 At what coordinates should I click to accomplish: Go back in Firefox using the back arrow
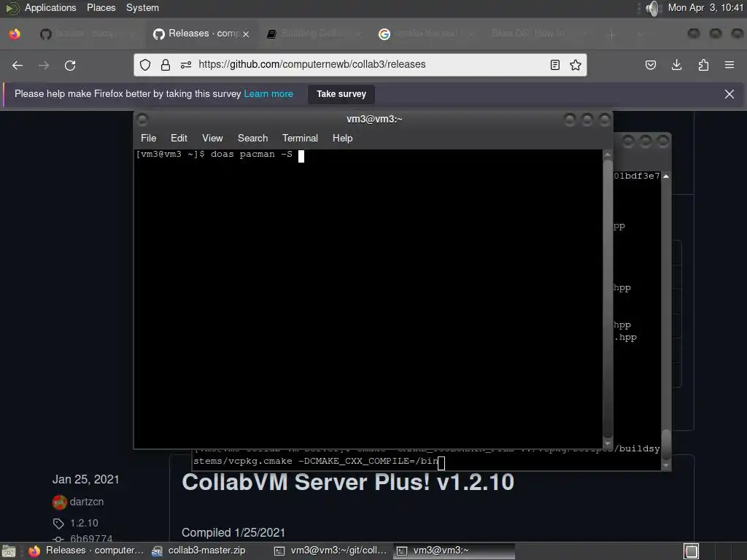pyautogui.click(x=18, y=65)
